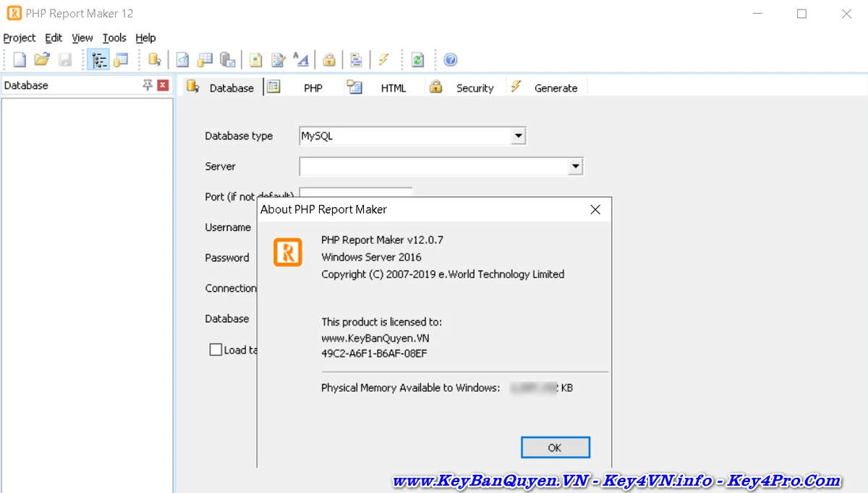The height and width of the screenshot is (493, 868).
Task: Click OK in the About dialog
Action: click(x=555, y=447)
